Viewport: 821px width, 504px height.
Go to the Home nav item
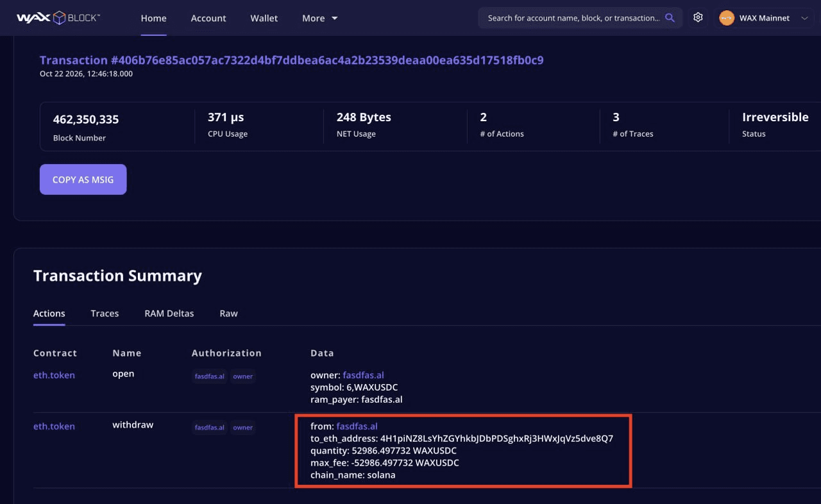pos(153,18)
